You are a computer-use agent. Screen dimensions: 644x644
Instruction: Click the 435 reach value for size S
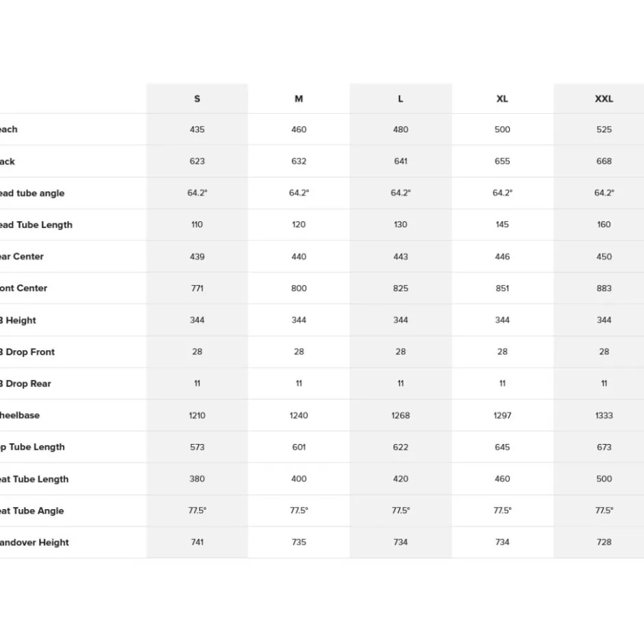pos(197,129)
